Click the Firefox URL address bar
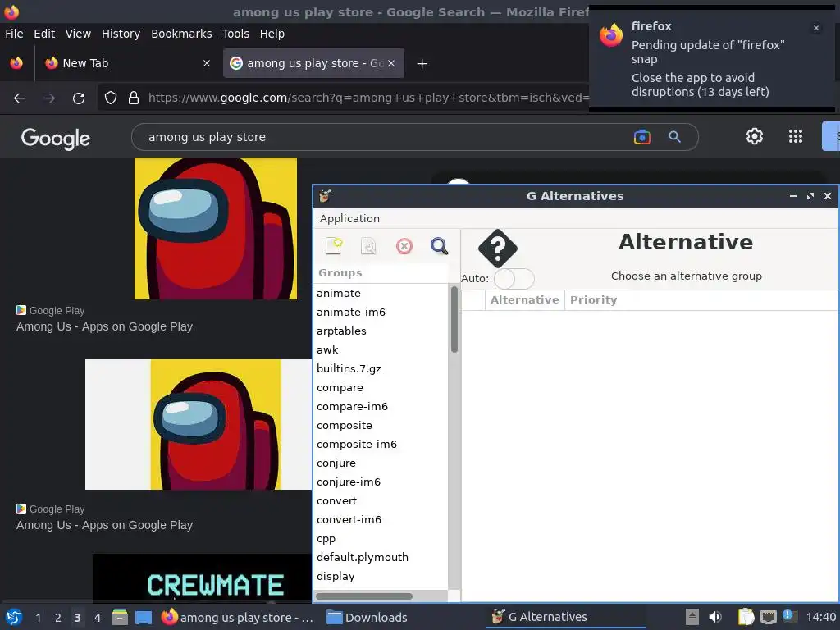840x630 pixels. pyautogui.click(x=367, y=98)
